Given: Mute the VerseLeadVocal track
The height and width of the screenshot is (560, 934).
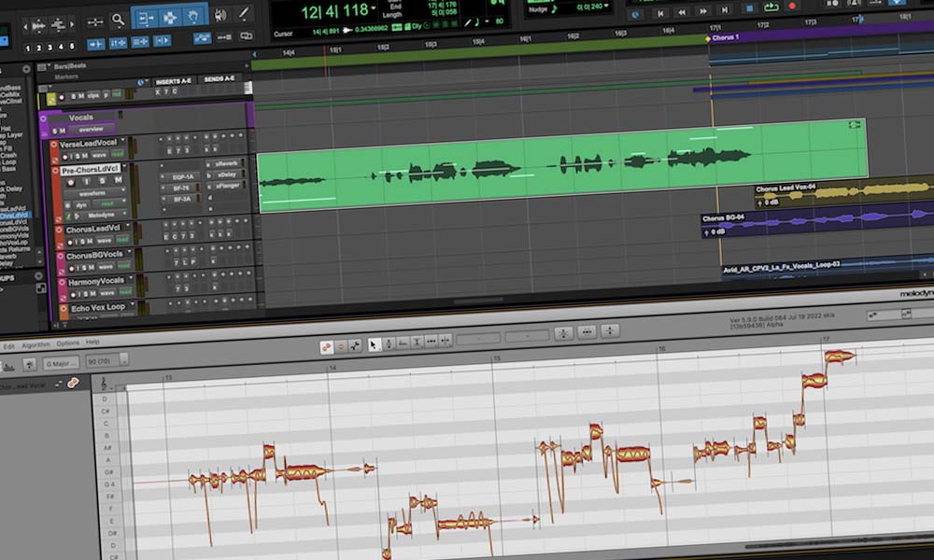Looking at the screenshot, I should (85, 156).
